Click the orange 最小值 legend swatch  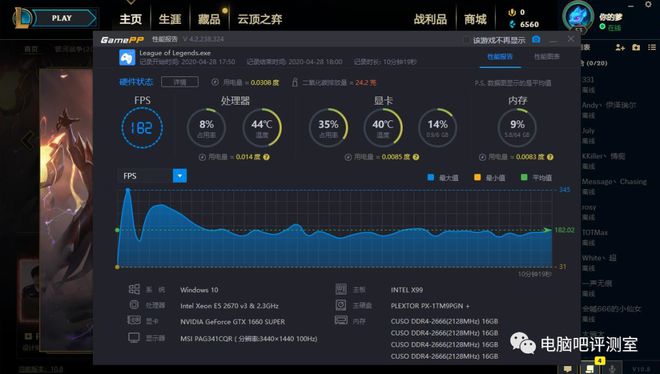(477, 177)
